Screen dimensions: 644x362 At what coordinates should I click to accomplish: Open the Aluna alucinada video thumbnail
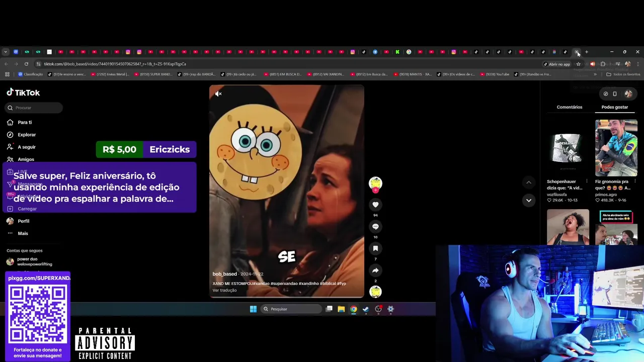click(x=616, y=227)
